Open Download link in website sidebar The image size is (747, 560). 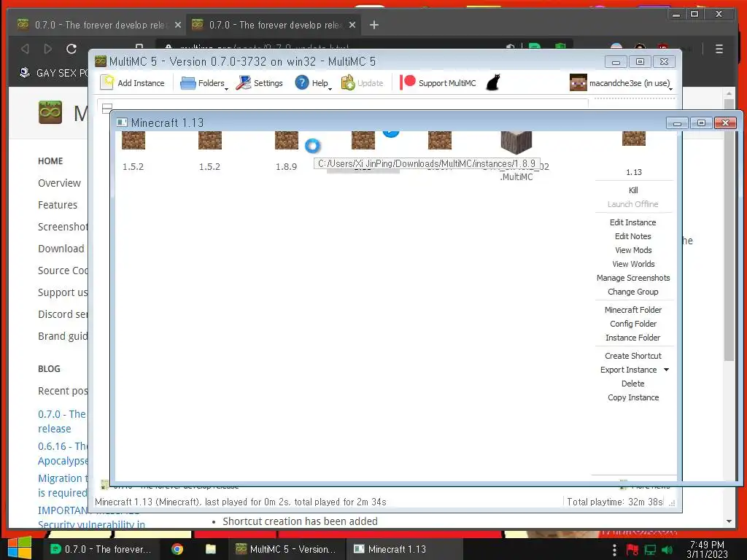pos(61,249)
